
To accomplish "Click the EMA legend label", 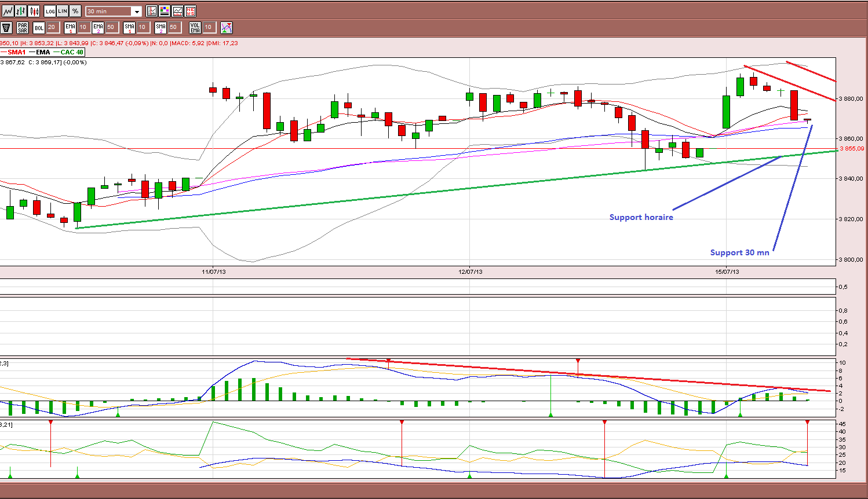I will point(43,52).
